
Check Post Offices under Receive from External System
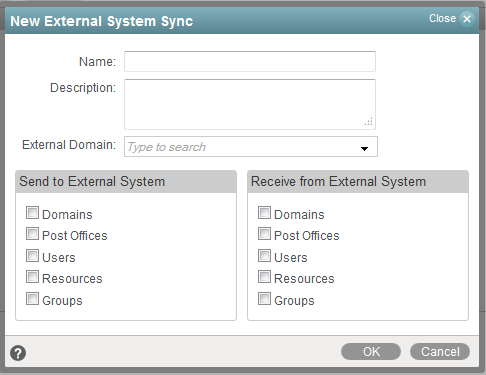(264, 234)
